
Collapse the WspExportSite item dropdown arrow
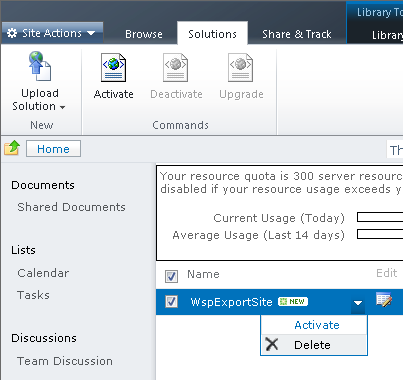pos(358,303)
